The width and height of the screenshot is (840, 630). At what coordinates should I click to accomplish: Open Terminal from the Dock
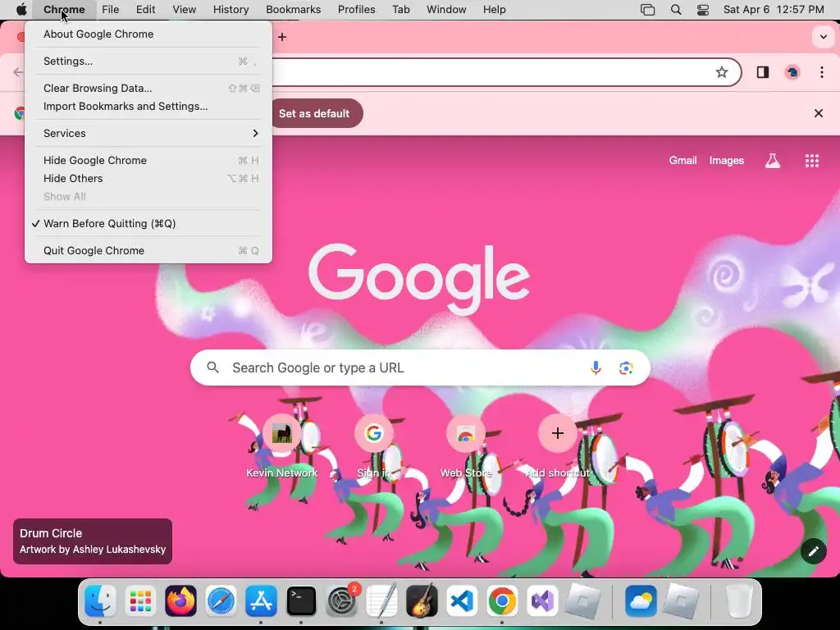[301, 600]
